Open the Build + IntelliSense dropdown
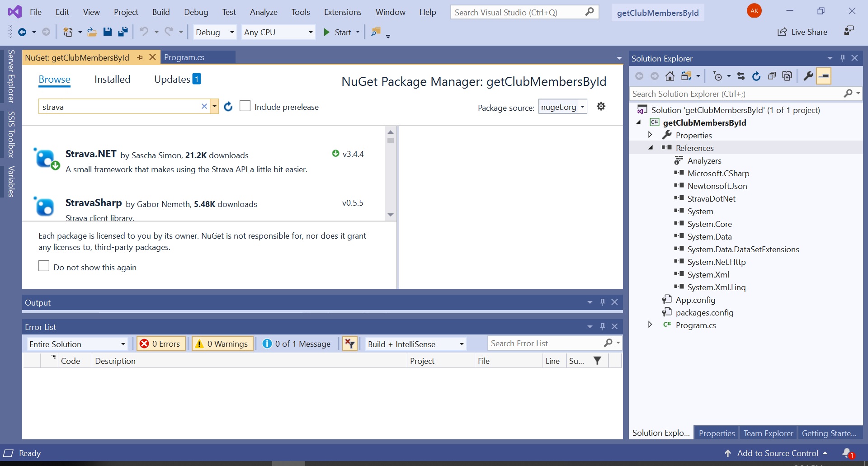The image size is (868, 466). coord(415,344)
